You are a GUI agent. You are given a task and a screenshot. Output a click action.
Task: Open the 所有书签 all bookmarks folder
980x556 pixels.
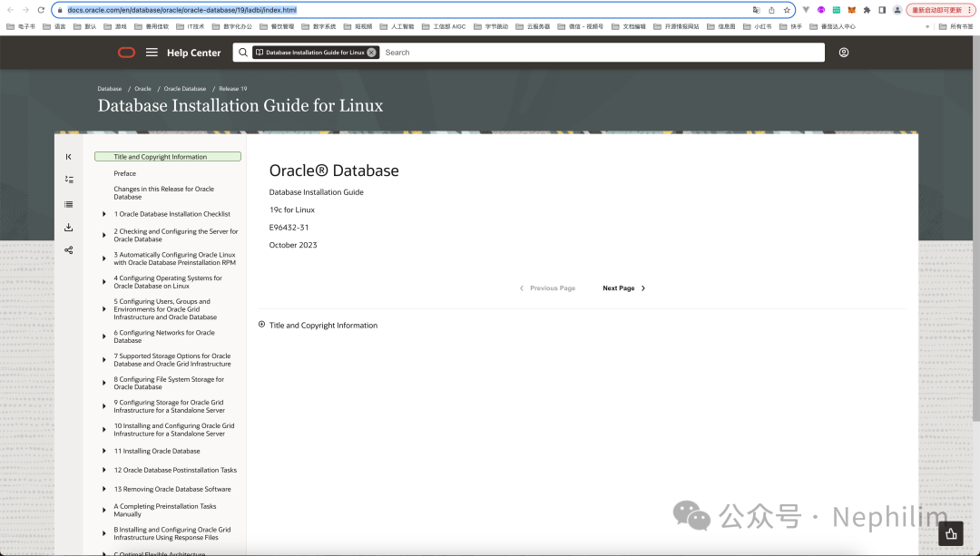[x=956, y=27]
